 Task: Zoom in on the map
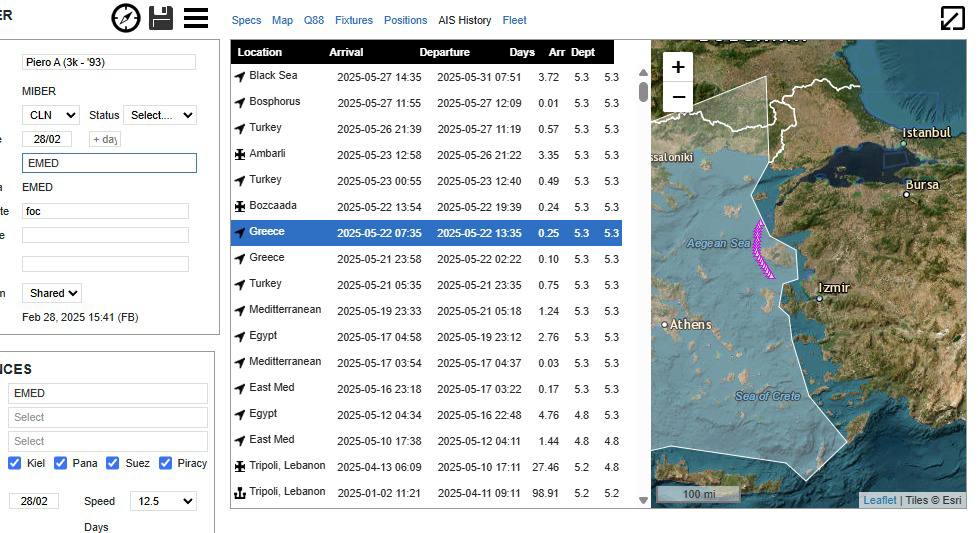pyautogui.click(x=678, y=67)
